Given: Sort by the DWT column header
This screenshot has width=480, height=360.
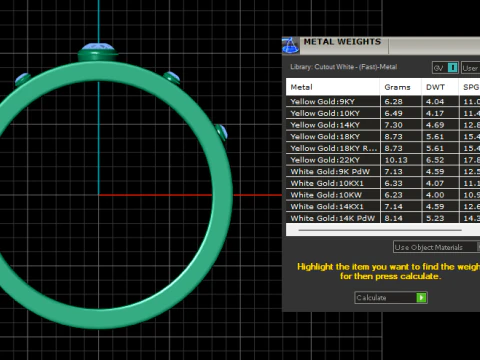Looking at the screenshot, I should click(440, 87).
